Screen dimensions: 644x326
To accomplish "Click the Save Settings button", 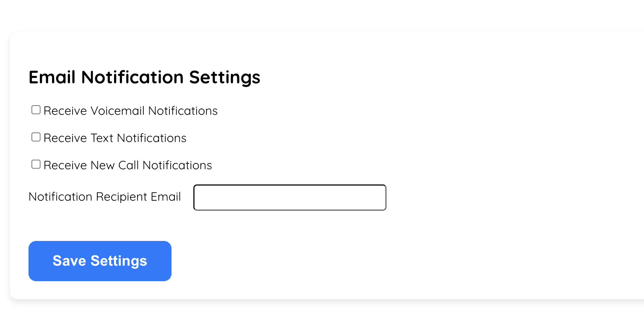I will click(100, 261).
